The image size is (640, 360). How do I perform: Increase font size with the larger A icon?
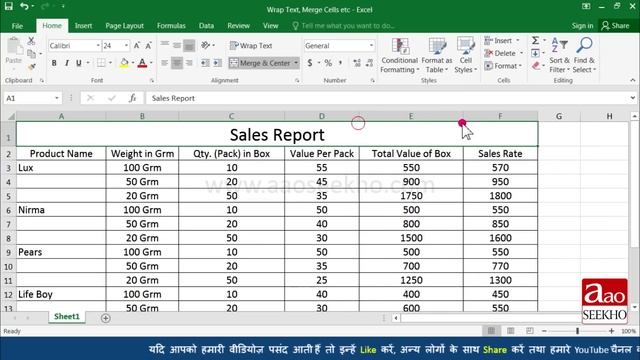point(137,46)
